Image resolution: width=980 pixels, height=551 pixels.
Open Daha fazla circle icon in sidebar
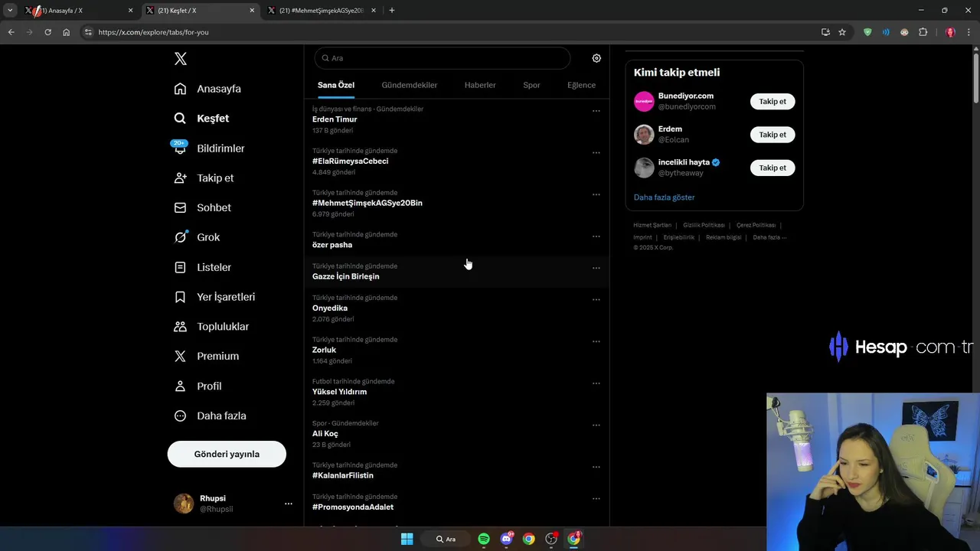[180, 416]
